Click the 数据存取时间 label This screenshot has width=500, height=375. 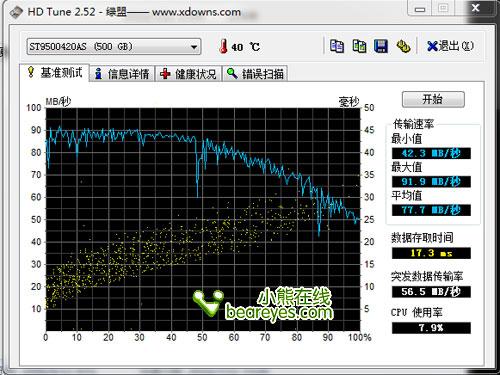pos(422,238)
